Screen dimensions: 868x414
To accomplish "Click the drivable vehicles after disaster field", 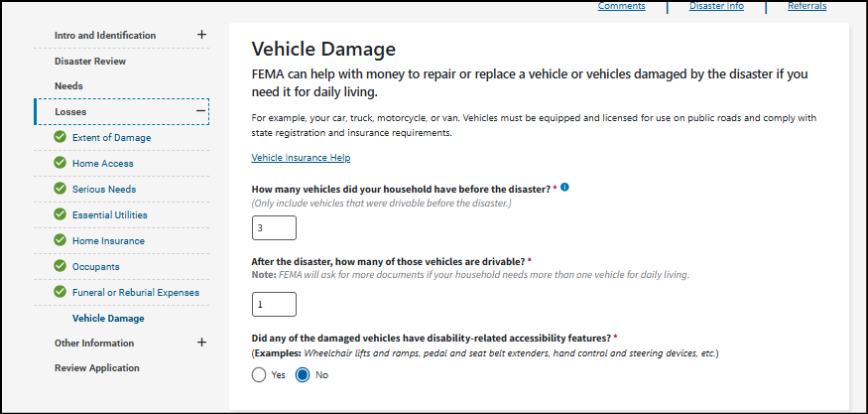I will click(274, 304).
